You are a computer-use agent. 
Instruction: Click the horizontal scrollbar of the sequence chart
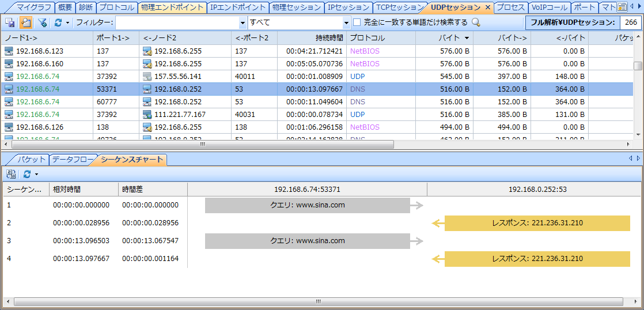318,301
